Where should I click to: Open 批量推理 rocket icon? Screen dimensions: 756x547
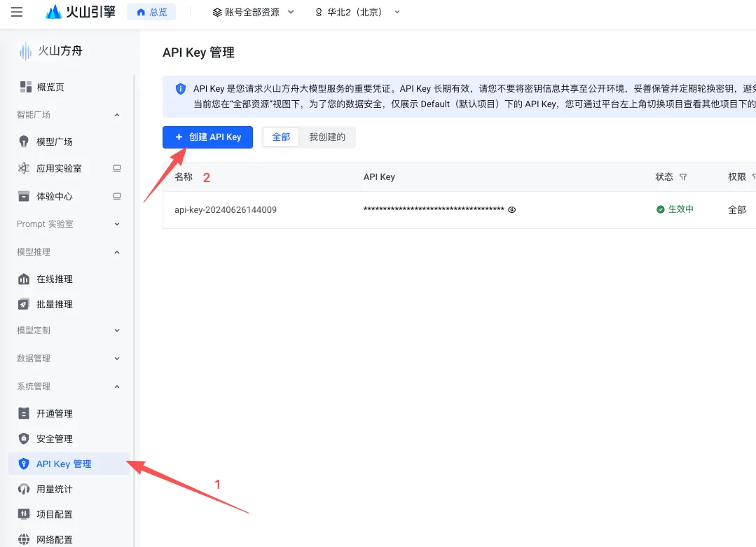click(24, 304)
